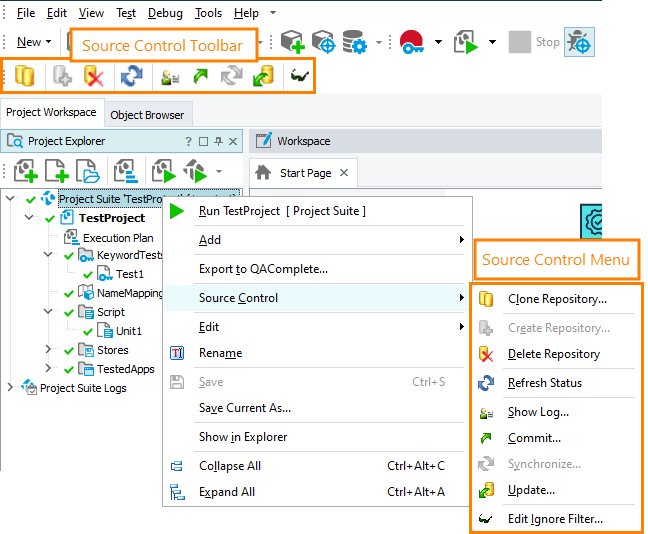Click Delete Repository icon in the toolbar
The width and height of the screenshot is (648, 534).
[94, 77]
